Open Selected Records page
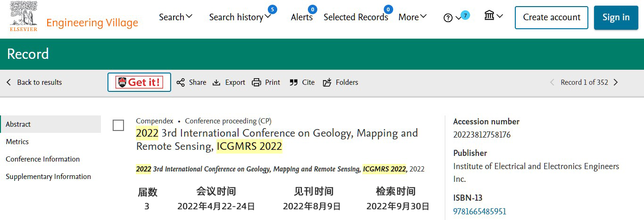Viewport: 644px width, 220px height. coord(356,17)
